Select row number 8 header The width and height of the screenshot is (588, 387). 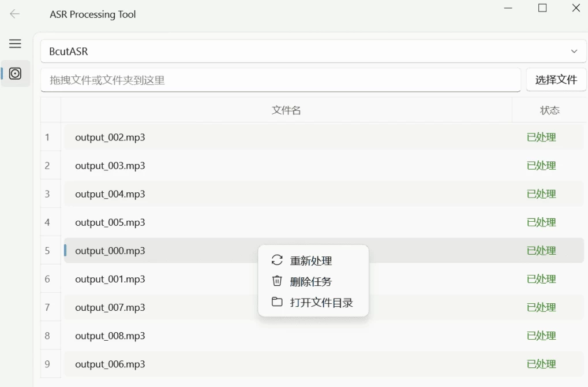coord(47,336)
